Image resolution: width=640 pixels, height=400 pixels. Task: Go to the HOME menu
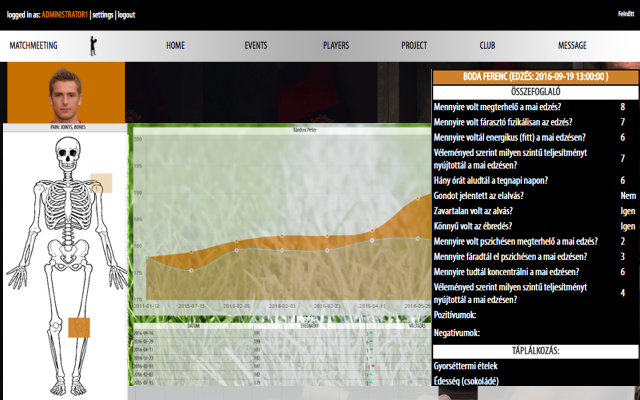[x=176, y=46]
